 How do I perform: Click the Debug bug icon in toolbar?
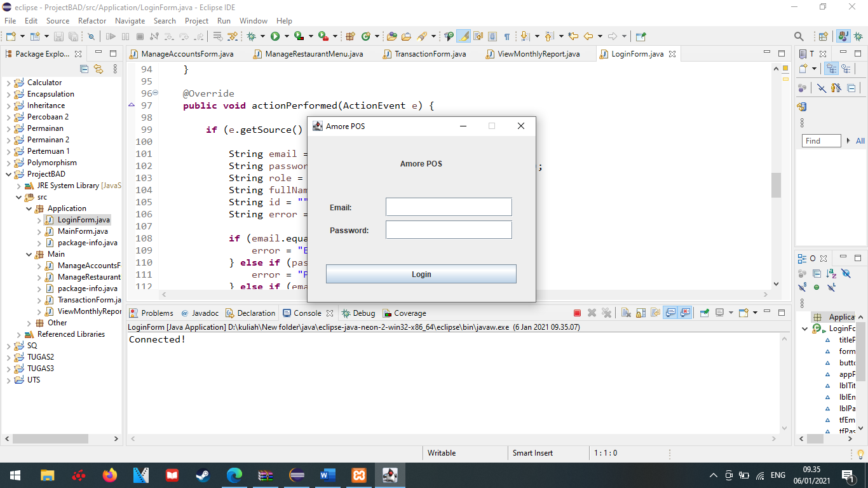point(251,36)
